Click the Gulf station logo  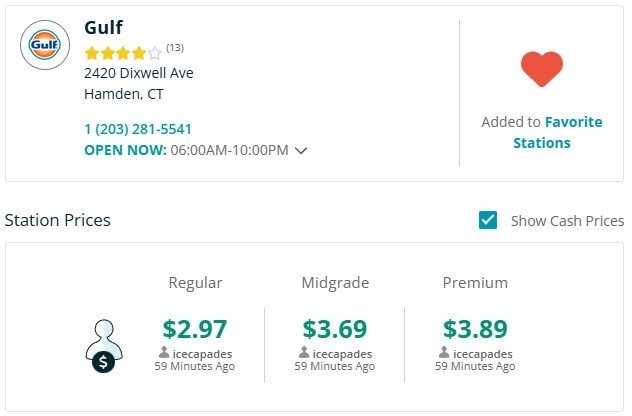(x=45, y=44)
